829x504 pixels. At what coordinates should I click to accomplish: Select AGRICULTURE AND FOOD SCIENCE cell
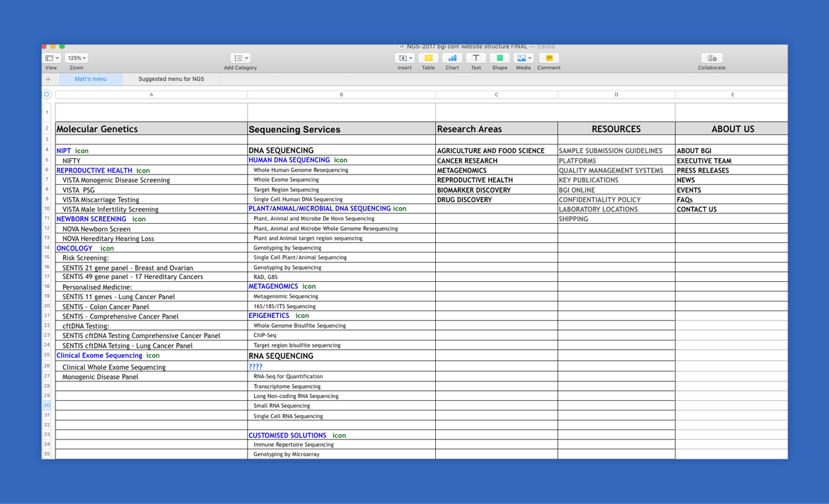(496, 150)
